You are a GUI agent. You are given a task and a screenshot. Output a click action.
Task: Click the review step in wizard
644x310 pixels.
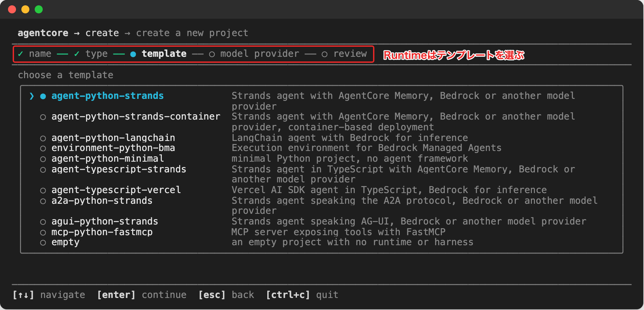point(350,54)
